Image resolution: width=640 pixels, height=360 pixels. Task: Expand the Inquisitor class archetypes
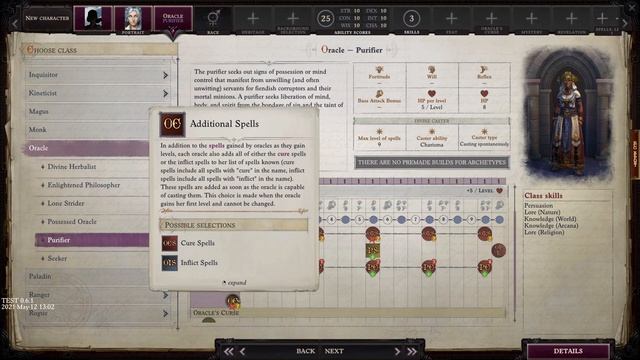click(165, 75)
